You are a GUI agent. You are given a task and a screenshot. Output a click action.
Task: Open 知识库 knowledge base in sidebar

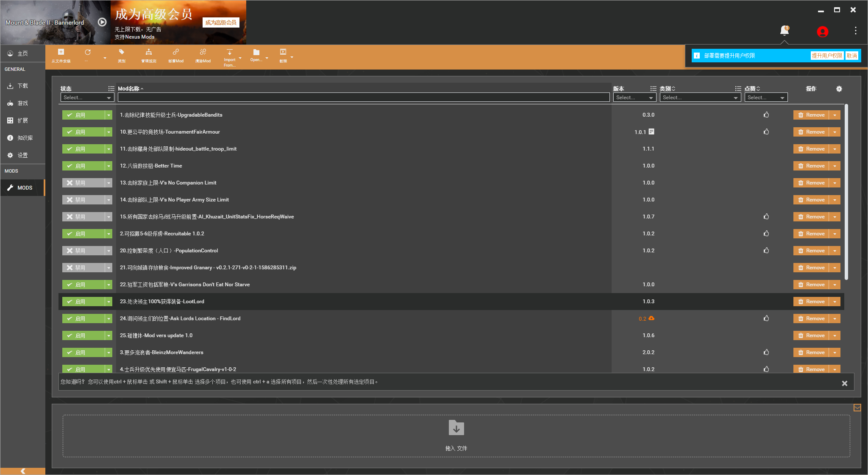tap(22, 138)
